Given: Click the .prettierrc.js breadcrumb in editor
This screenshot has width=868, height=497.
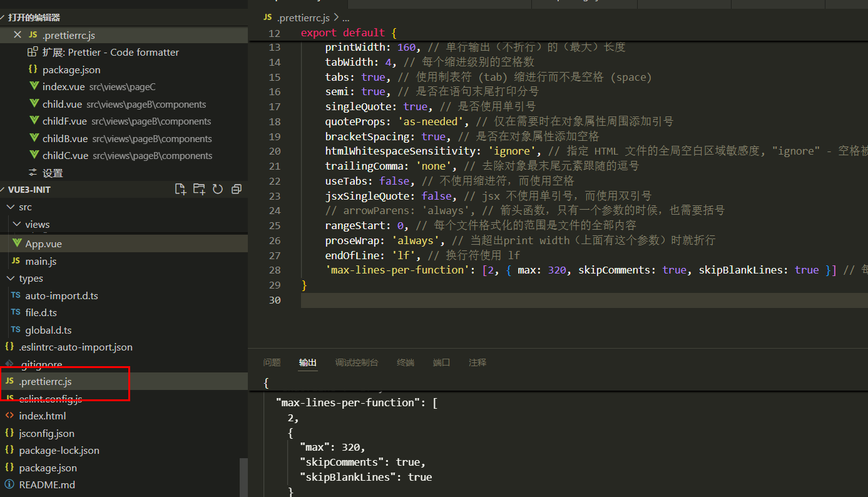Looking at the screenshot, I should 304,18.
